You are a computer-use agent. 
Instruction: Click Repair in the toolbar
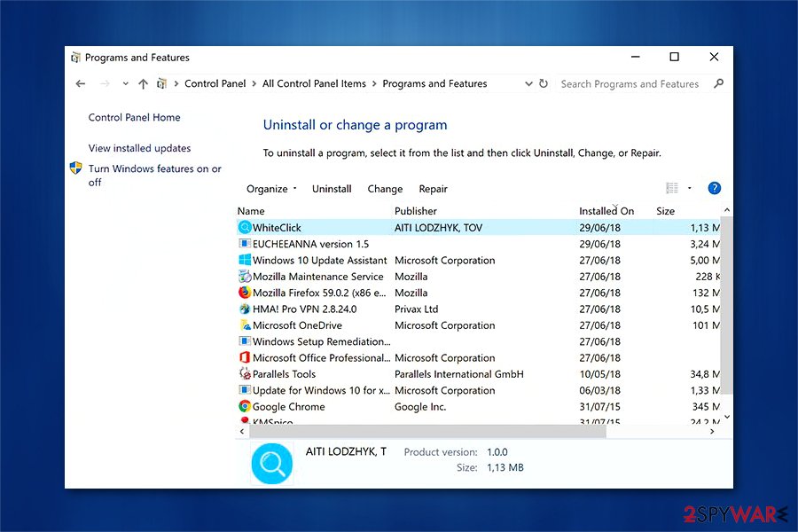coord(433,189)
